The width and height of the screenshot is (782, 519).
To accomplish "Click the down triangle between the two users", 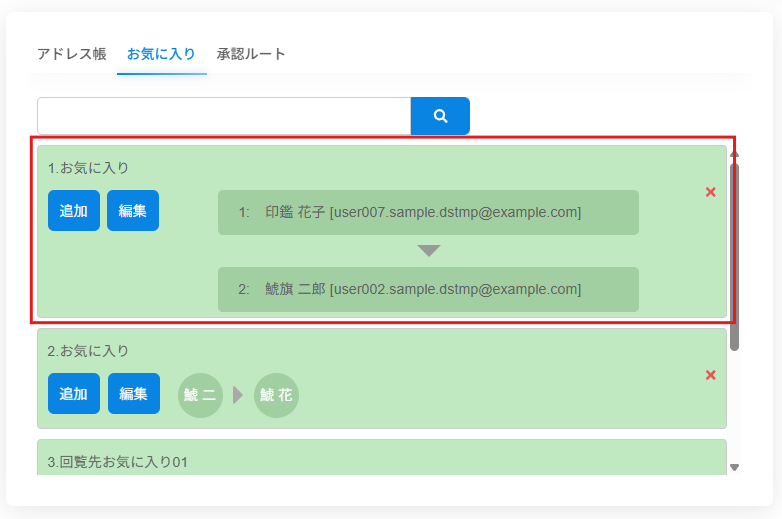I will (429, 251).
